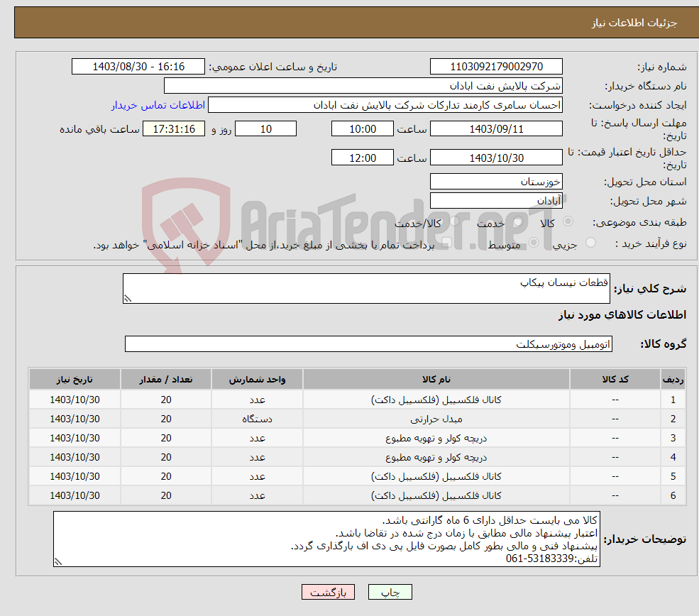Click the goods group field اتومبیل وموتورسیکلت
This screenshot has height=616, width=699.
click(369, 343)
